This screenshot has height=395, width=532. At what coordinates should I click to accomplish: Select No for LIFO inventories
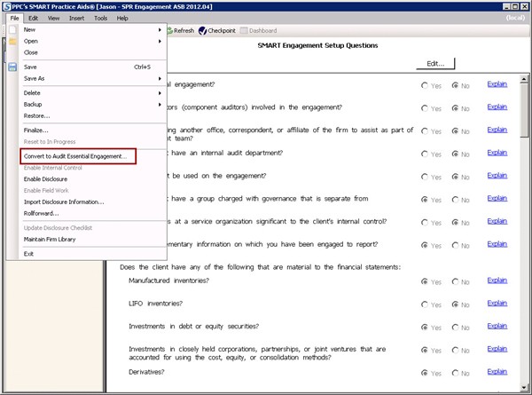coord(455,304)
